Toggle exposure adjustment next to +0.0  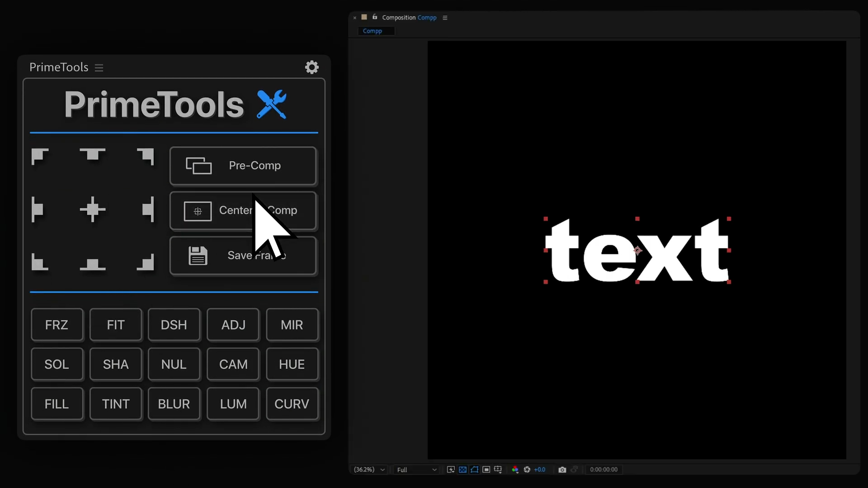coord(528,470)
